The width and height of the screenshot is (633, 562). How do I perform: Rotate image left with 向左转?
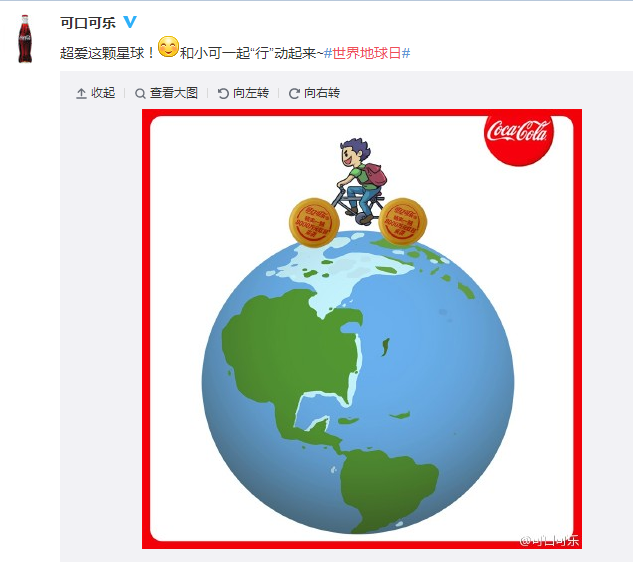243,93
